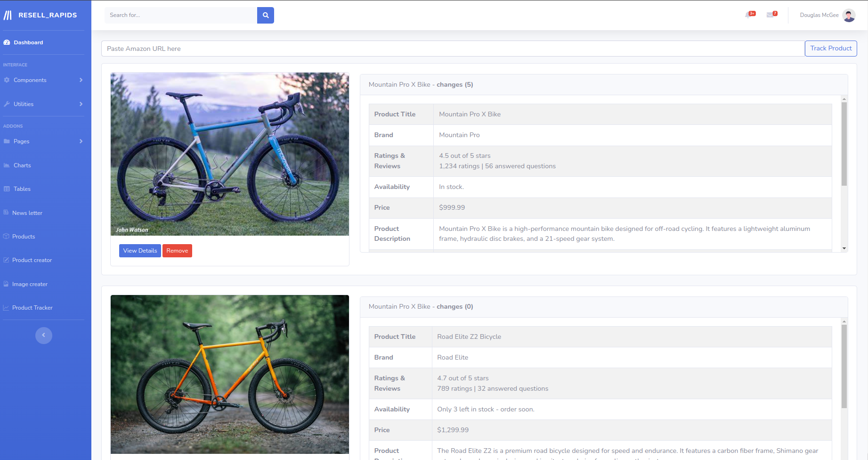The height and width of the screenshot is (460, 868).
Task: Open the Douglas McGee user menu
Action: [x=827, y=15]
